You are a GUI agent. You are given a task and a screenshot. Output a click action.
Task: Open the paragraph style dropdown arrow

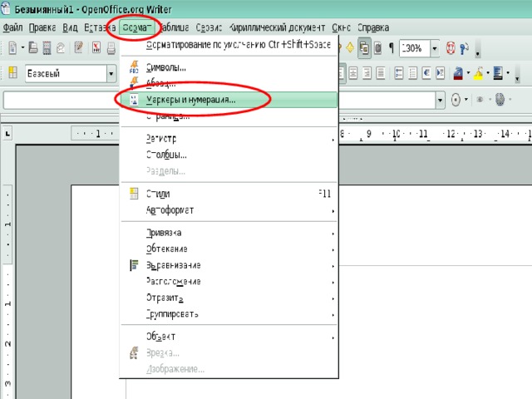[x=111, y=73]
